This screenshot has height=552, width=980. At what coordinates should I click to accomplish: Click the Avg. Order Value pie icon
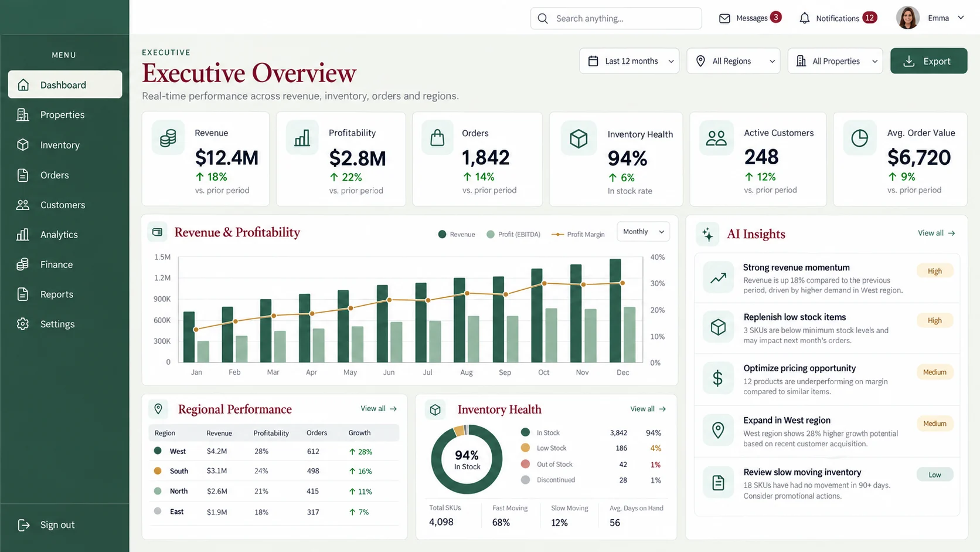pos(859,138)
